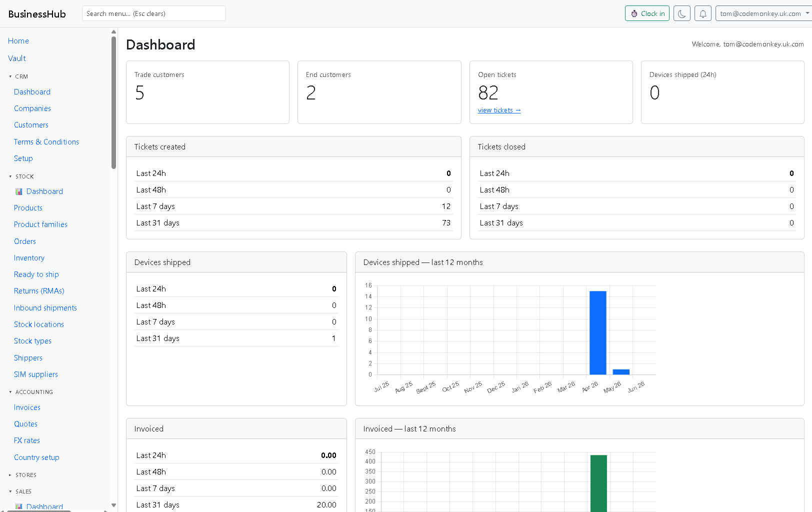Open Product families menu item
The width and height of the screenshot is (812, 512).
[x=40, y=224]
